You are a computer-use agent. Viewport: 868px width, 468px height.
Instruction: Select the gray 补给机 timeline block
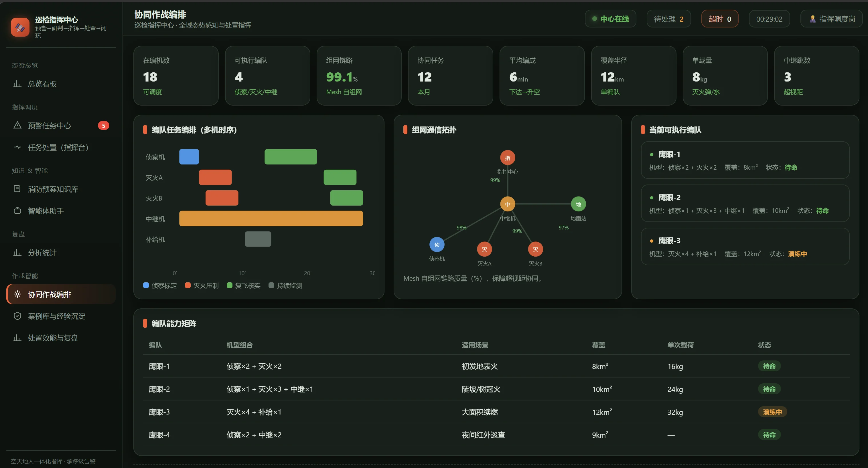(258, 239)
